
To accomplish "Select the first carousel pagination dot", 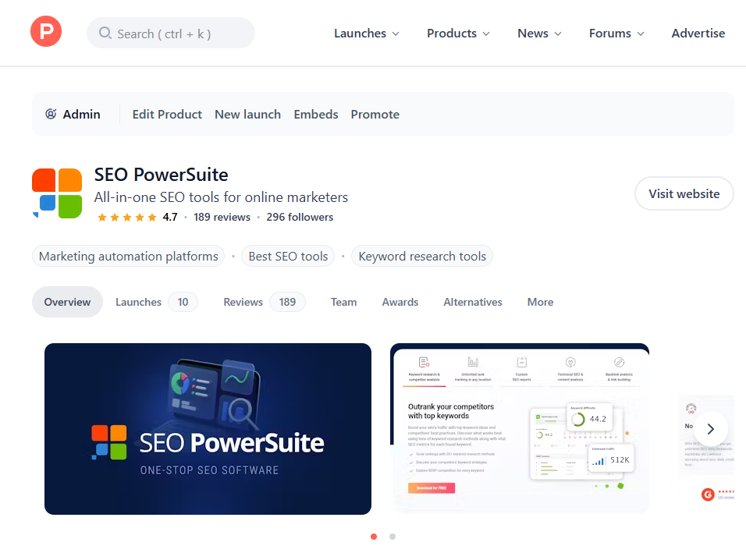I will (x=374, y=537).
